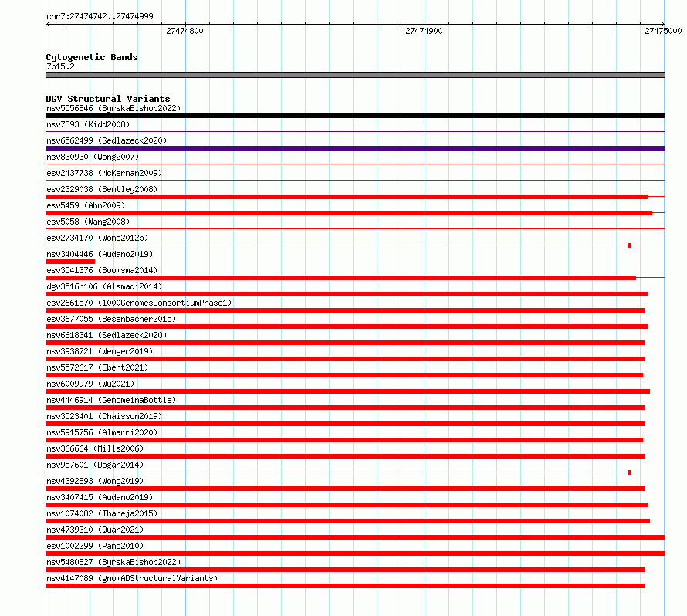Click the Cytogenetic Bands track title

click(x=92, y=57)
